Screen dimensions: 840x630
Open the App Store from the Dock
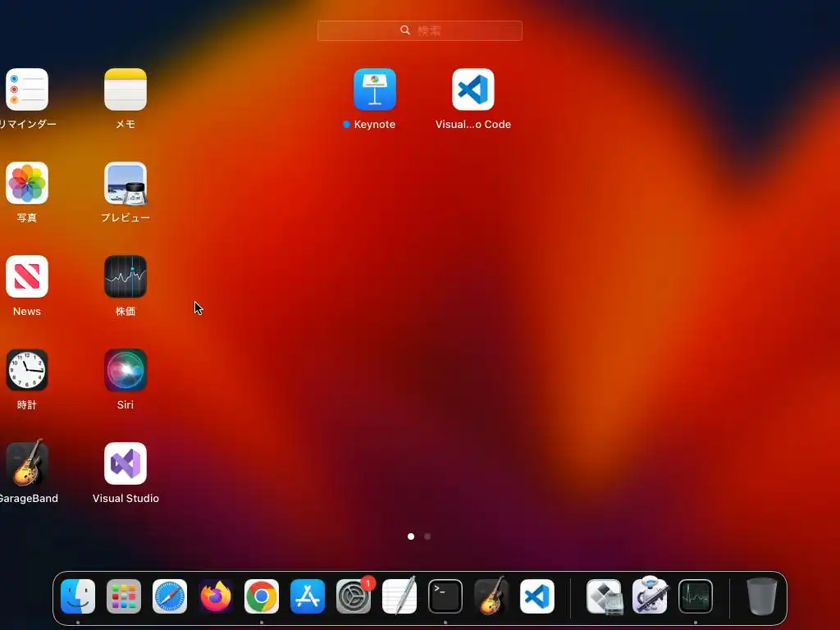pos(308,596)
